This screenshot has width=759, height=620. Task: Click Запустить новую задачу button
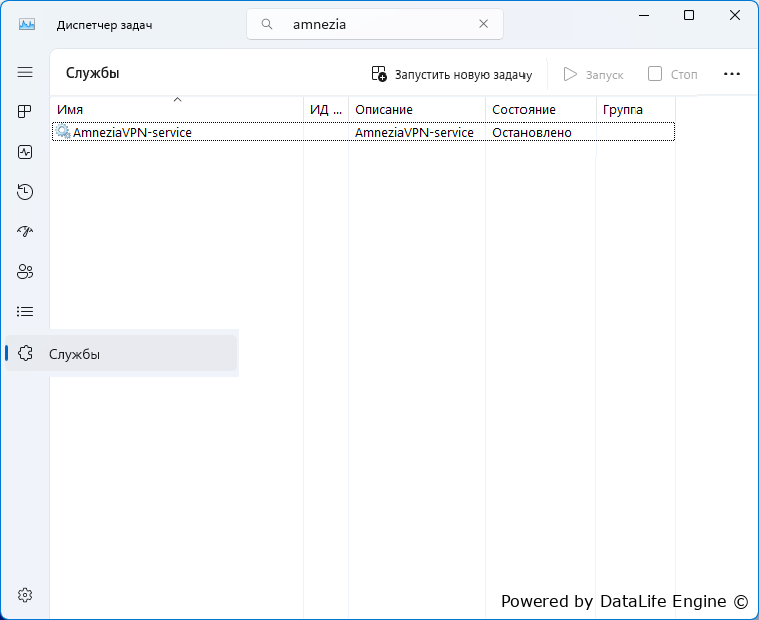coord(452,74)
